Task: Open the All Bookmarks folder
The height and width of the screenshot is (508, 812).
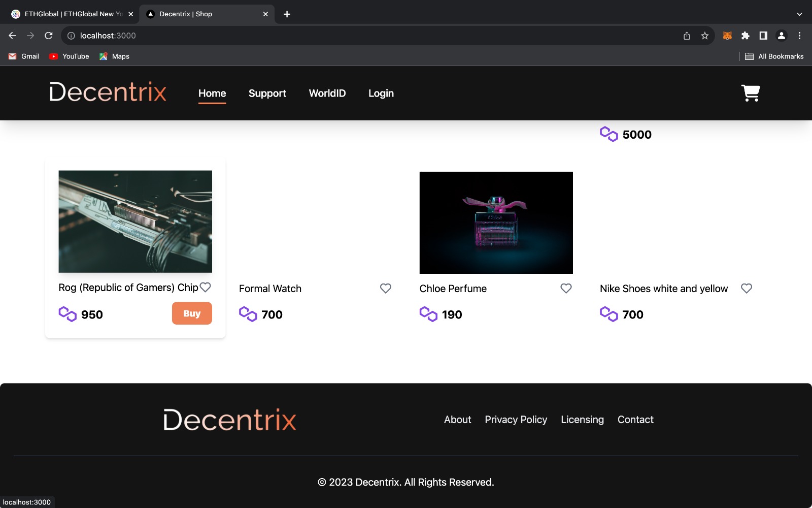Action: tap(774, 56)
